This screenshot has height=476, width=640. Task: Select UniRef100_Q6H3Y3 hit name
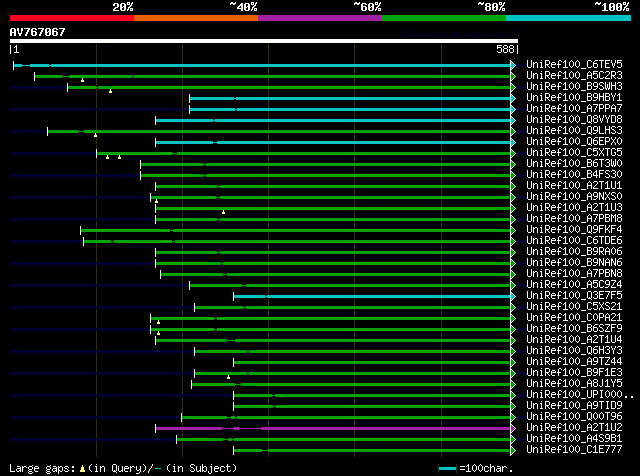[574, 351]
